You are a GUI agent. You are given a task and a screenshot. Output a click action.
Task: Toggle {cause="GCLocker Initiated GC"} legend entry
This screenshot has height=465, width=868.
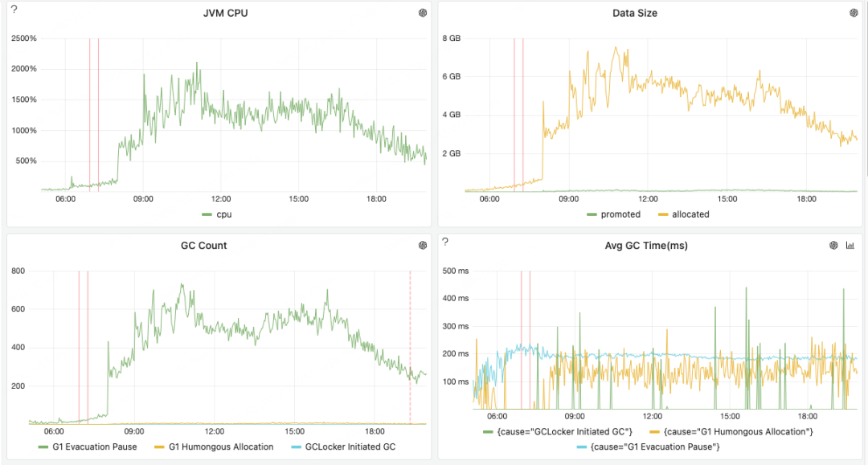565,432
